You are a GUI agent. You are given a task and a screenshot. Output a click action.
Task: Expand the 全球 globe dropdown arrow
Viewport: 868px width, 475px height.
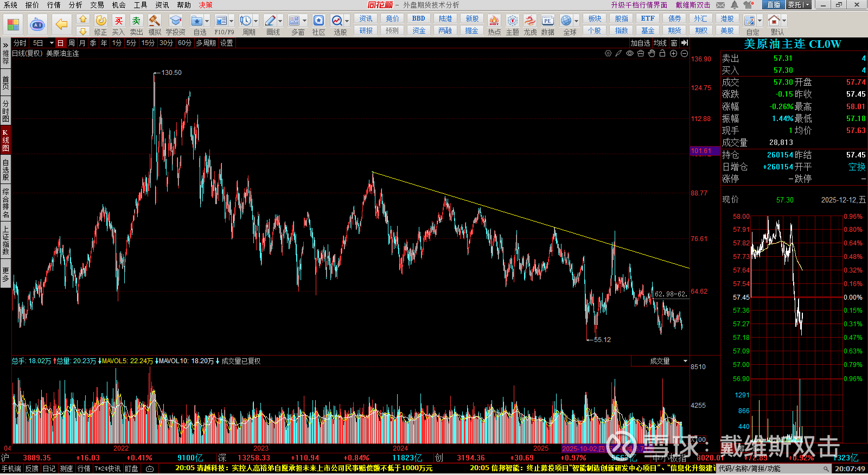point(576,21)
